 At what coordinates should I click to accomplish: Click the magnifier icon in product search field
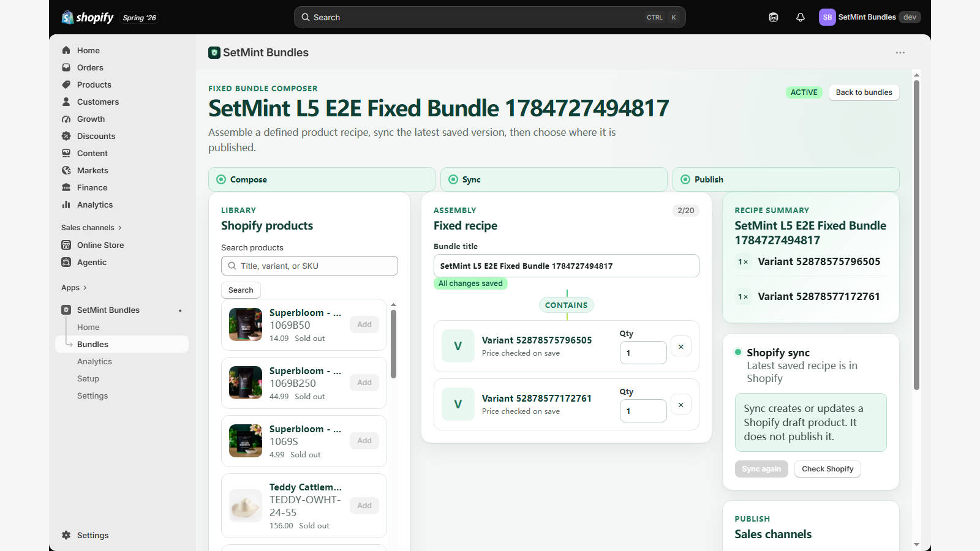coord(232,266)
